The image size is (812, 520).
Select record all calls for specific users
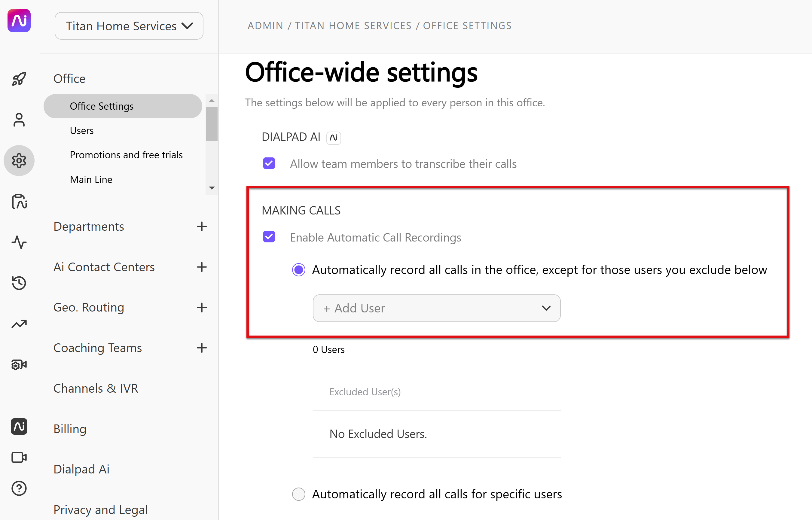[x=299, y=494]
